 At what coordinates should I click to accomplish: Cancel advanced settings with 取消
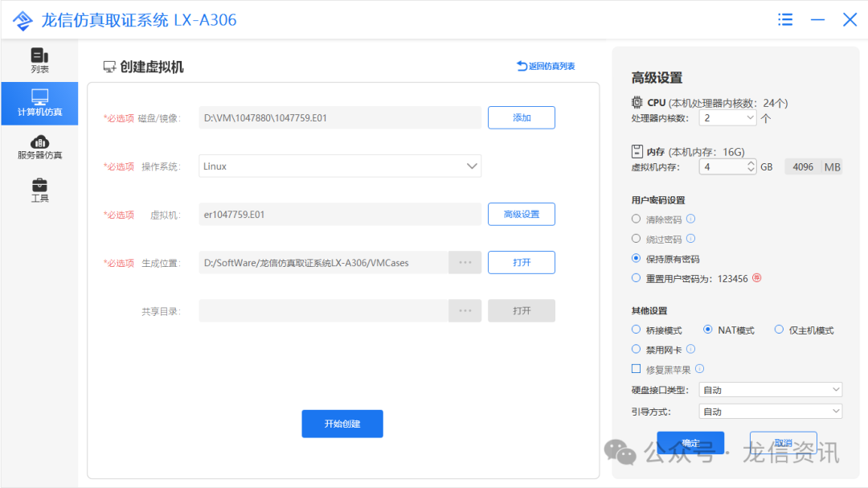[x=784, y=443]
